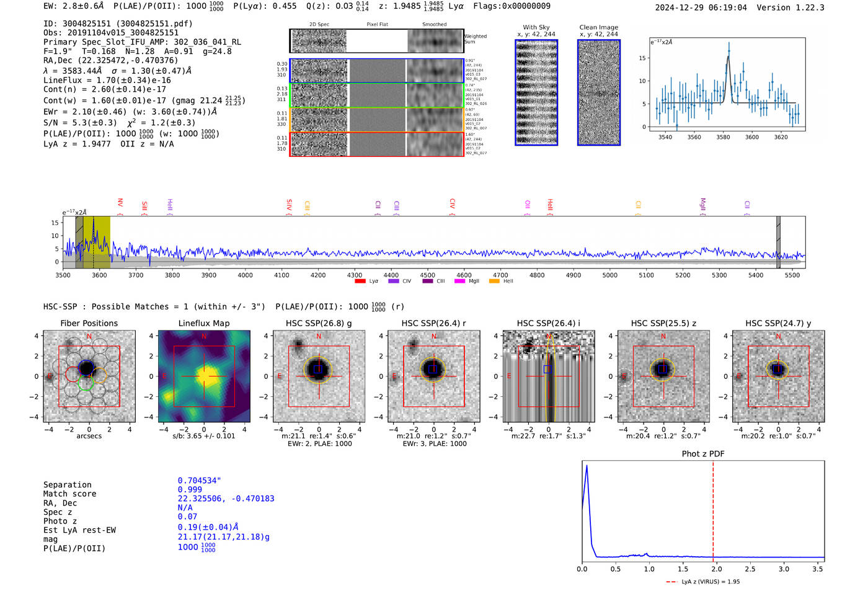Click the Flags:0x00000009 header text
Image resolution: width=868 pixels, height=591 pixels.
[x=511, y=6]
